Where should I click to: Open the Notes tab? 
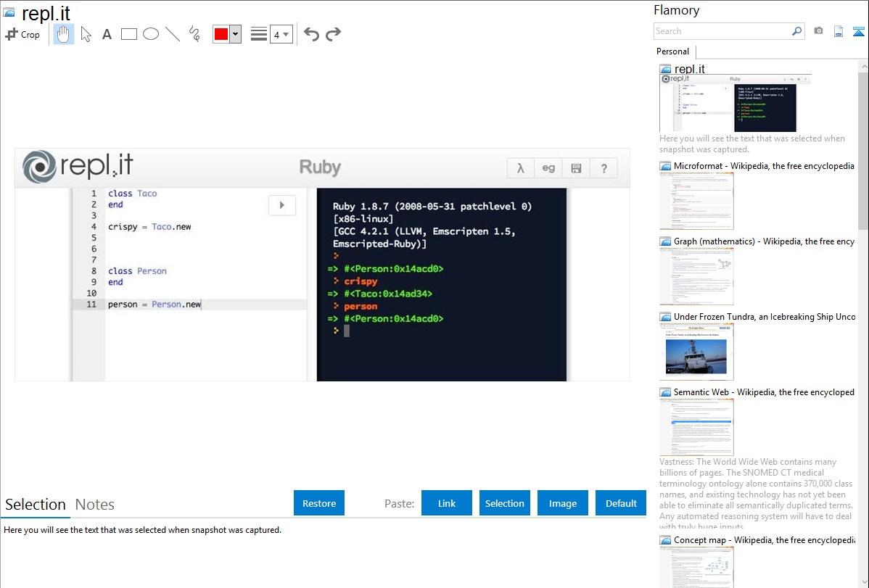[95, 505]
